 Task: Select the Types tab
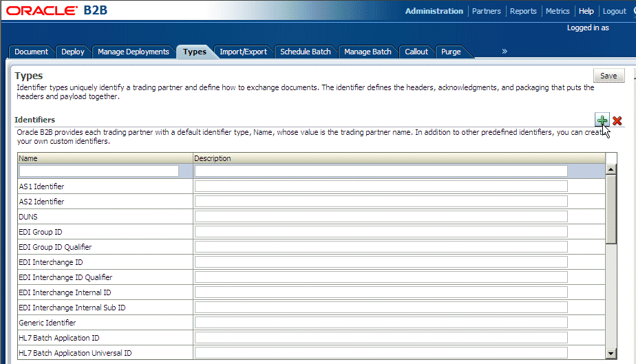pos(195,52)
